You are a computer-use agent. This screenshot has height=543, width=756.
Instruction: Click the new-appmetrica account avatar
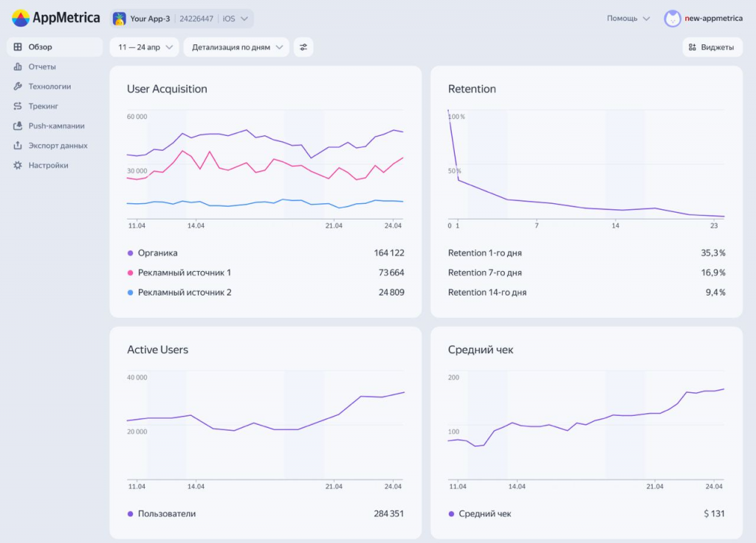[x=672, y=18]
